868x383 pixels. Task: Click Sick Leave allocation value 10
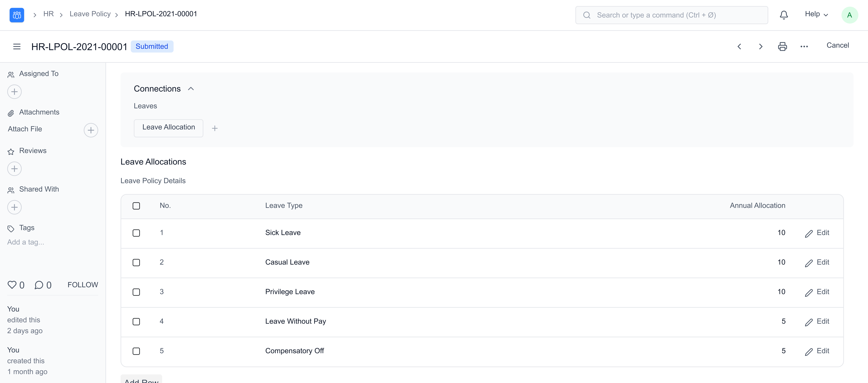pos(781,233)
